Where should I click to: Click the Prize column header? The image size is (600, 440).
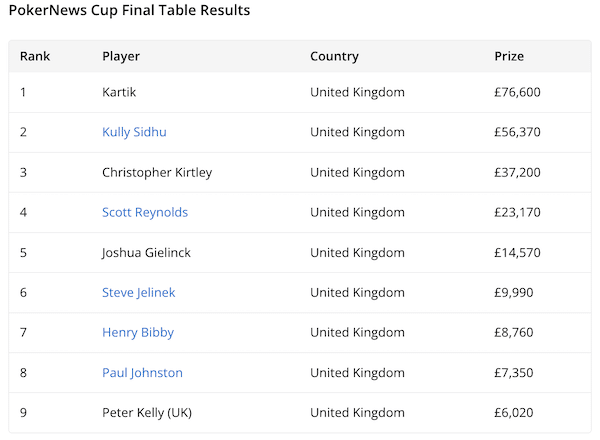509,56
